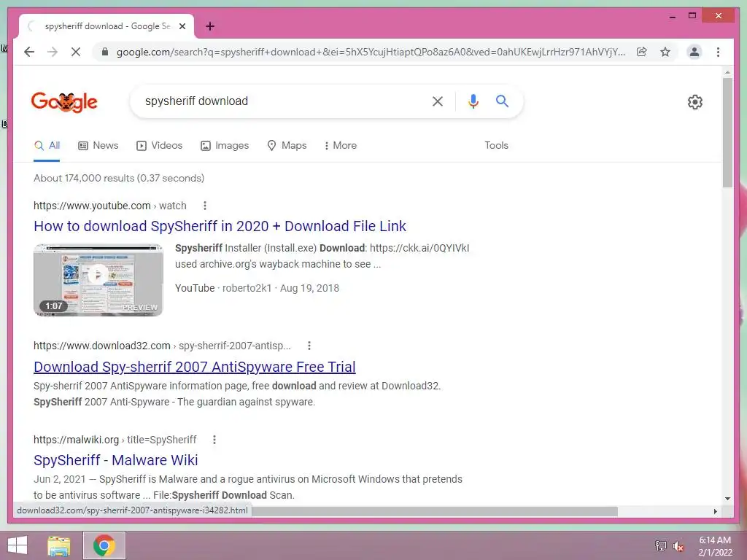The height and width of the screenshot is (560, 747).
Task: Switch to the Images results tab
Action: [x=225, y=146]
